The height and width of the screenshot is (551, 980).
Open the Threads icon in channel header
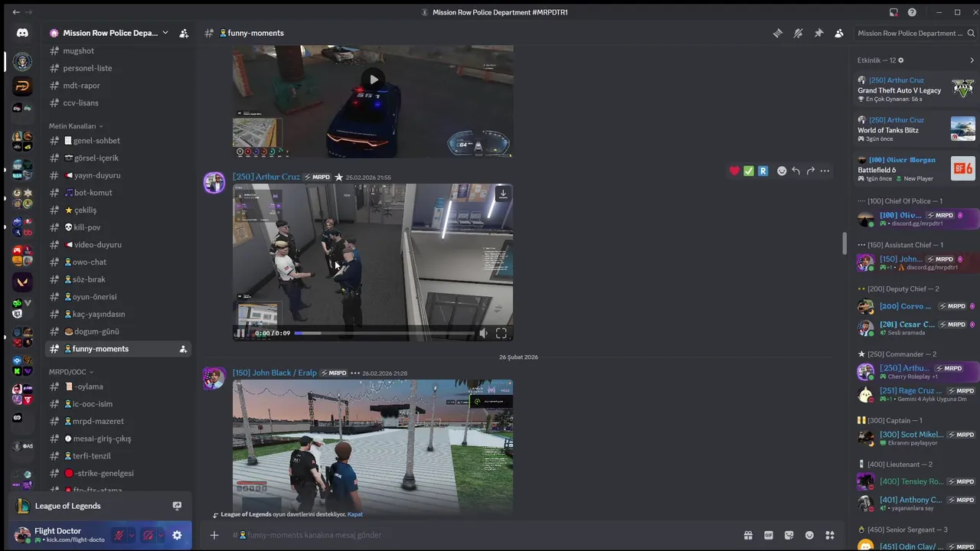777,33
